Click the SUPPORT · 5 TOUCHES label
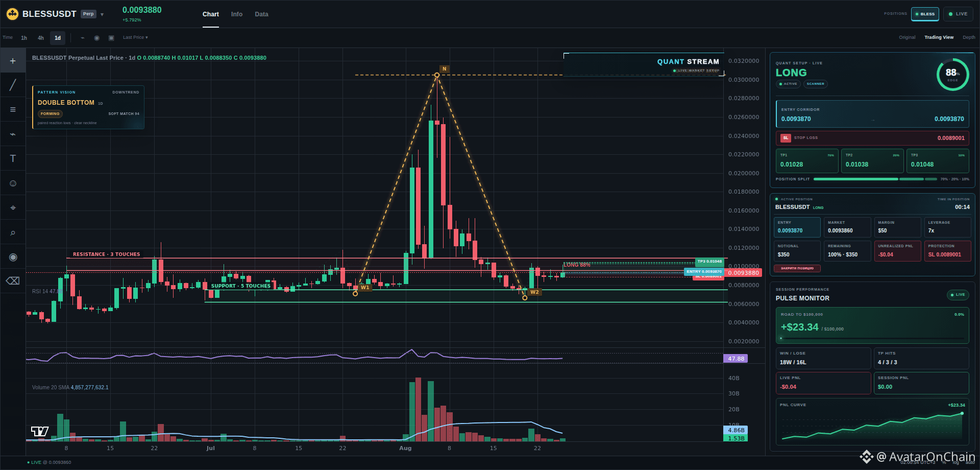The height and width of the screenshot is (470, 980). tap(241, 286)
